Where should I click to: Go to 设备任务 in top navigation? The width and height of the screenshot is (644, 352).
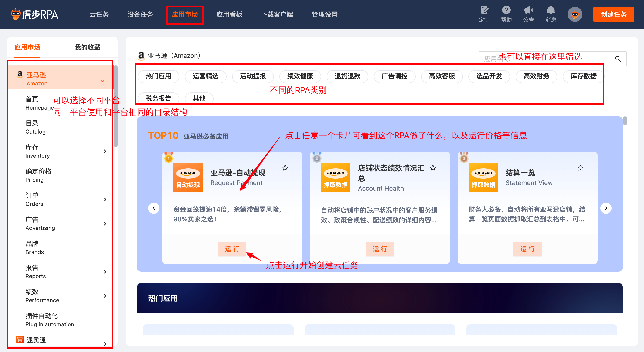tap(140, 14)
